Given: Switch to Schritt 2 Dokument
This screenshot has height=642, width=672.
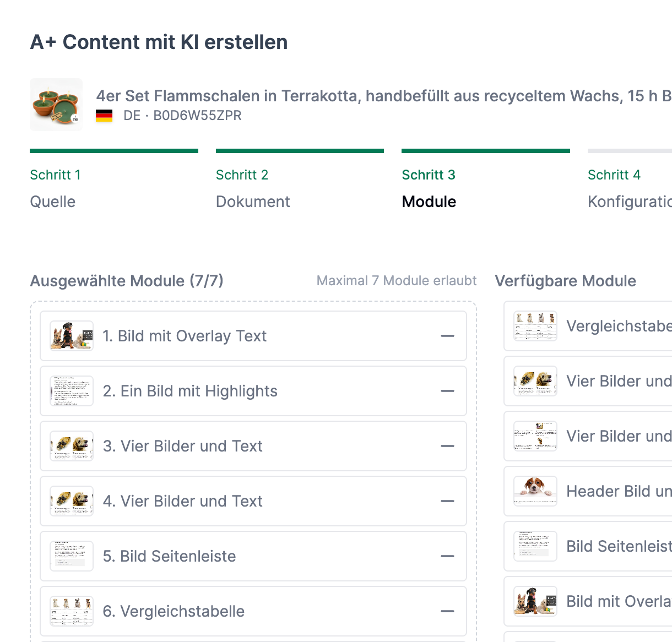Looking at the screenshot, I should pyautogui.click(x=253, y=187).
